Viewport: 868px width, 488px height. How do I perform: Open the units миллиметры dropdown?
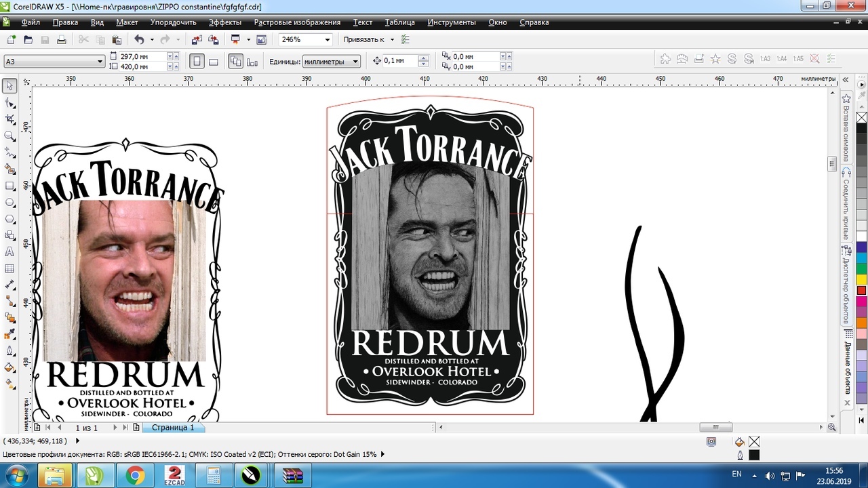[x=355, y=62]
